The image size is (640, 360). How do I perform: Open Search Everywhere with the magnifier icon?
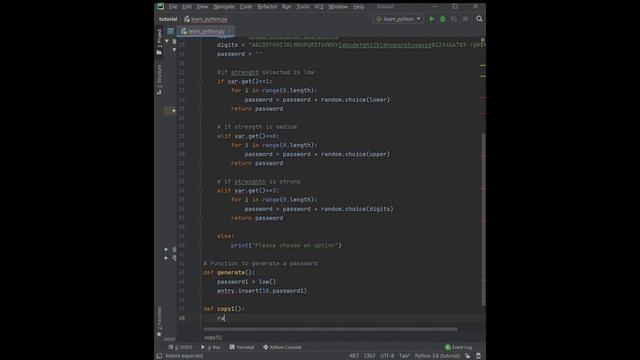point(479,19)
